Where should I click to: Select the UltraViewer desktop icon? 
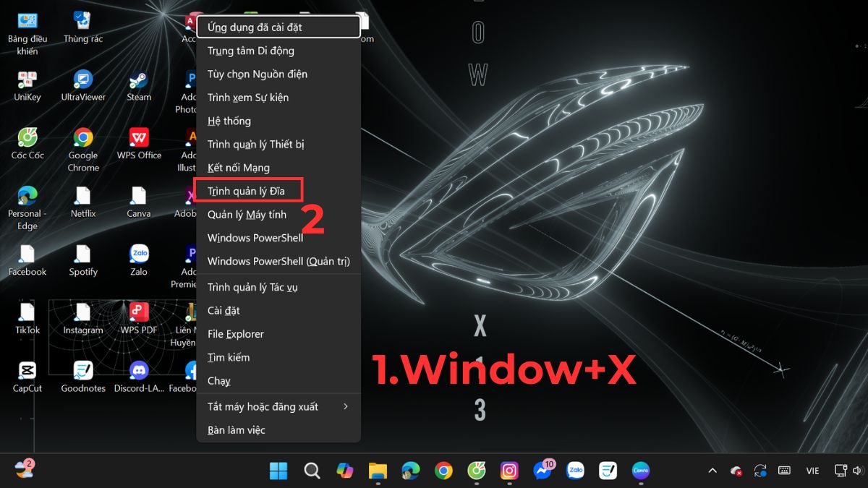(83, 85)
